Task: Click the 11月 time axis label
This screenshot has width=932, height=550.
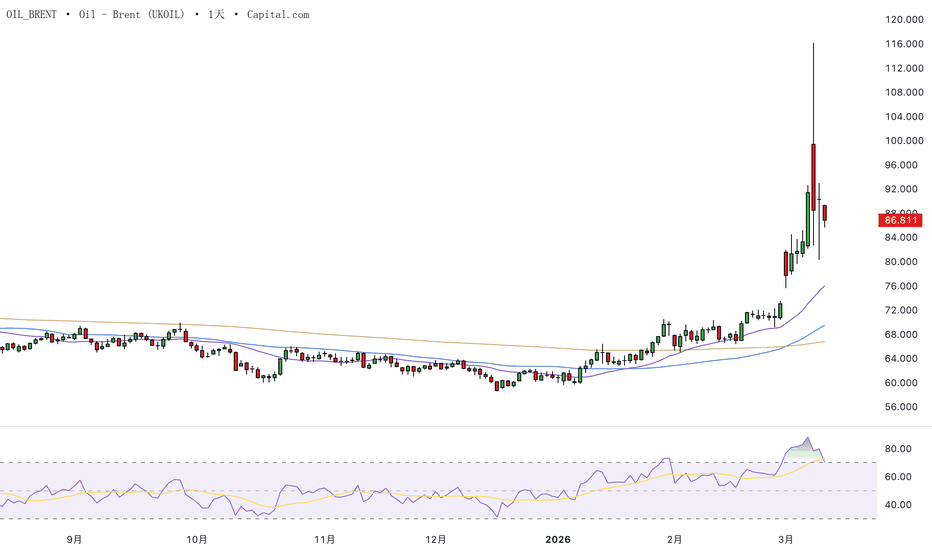Action: (325, 539)
